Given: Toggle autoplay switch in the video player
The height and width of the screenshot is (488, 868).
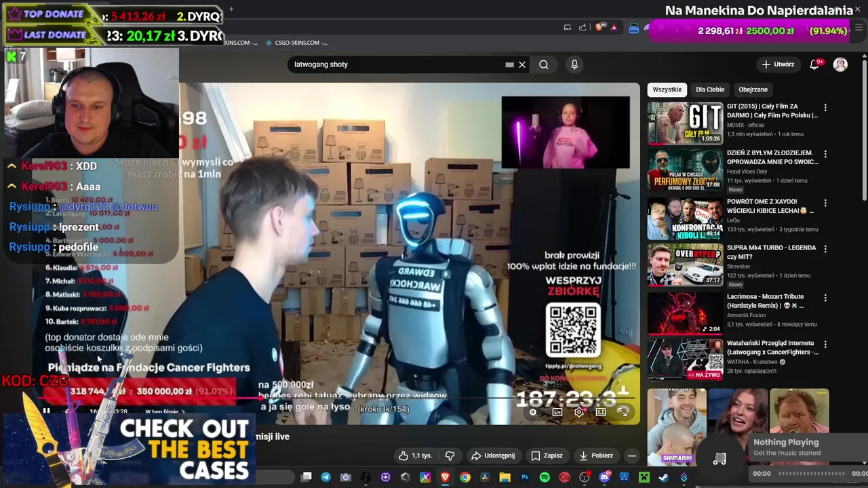Looking at the screenshot, I should coord(534,411).
